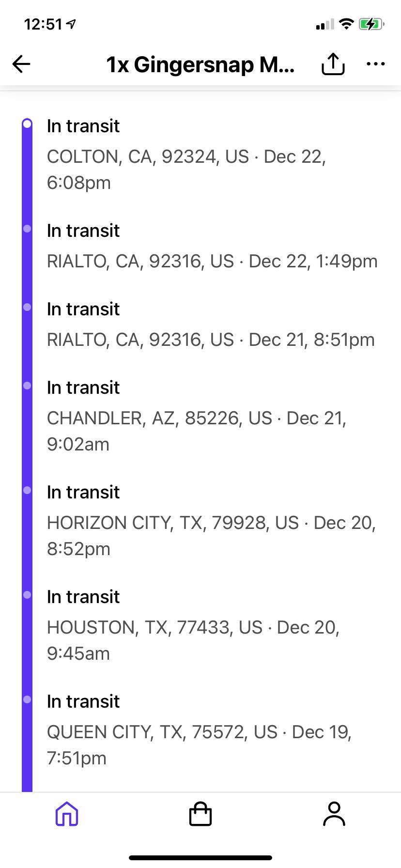Open the three-dot more options menu
This screenshot has width=401, height=868.
click(376, 64)
